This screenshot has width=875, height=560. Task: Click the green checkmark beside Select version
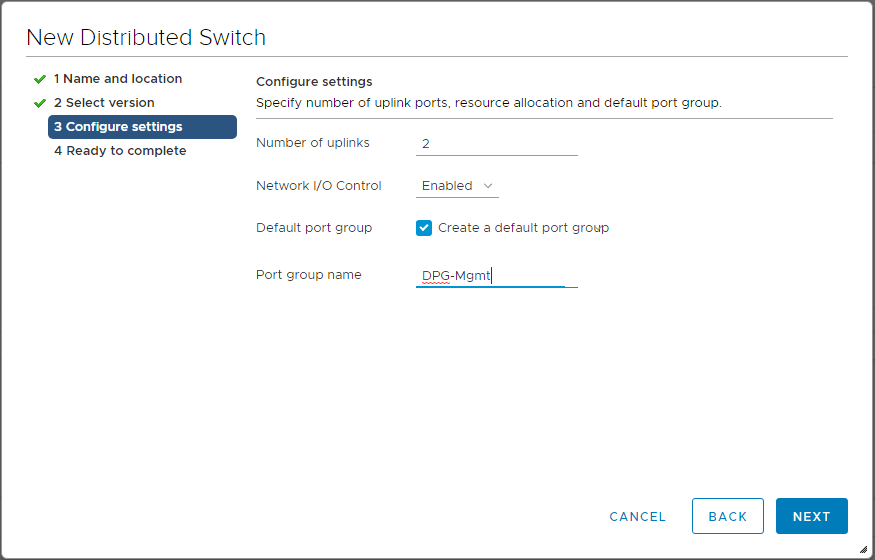coord(39,103)
